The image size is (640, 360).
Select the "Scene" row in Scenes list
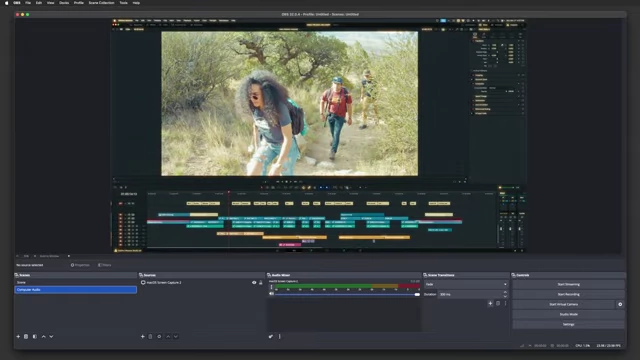pos(76,282)
